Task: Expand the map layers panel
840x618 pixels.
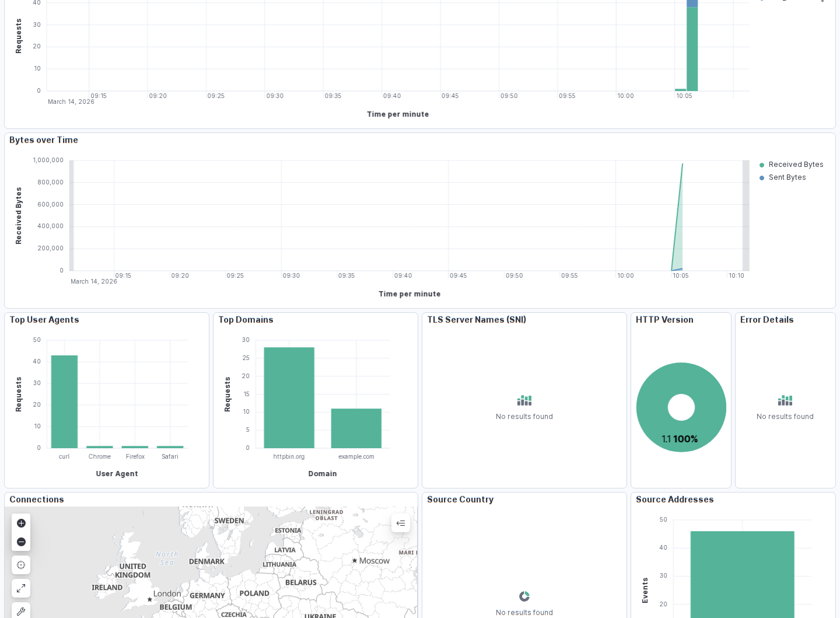Action: [x=401, y=523]
